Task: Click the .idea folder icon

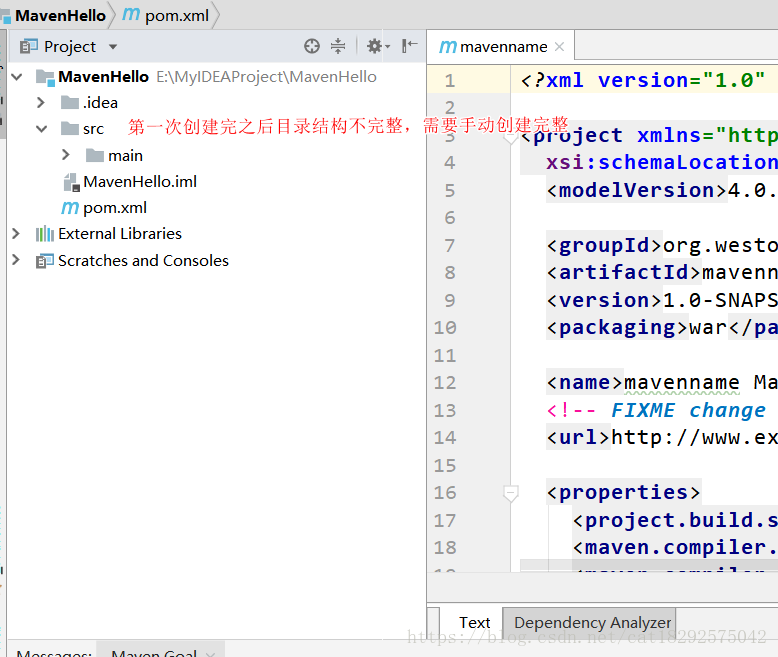Action: pos(70,103)
